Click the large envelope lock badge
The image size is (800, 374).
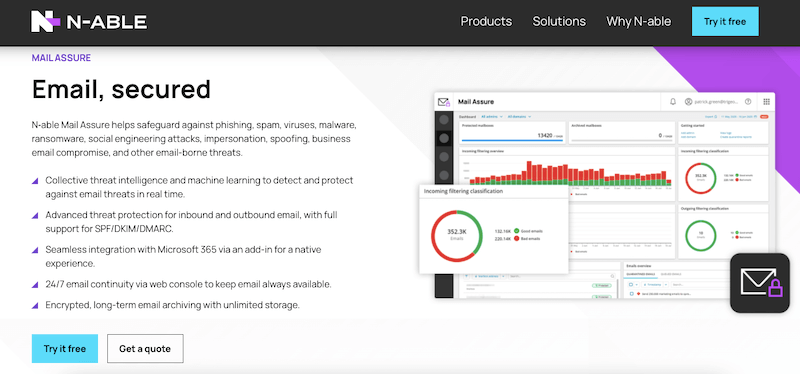point(760,283)
